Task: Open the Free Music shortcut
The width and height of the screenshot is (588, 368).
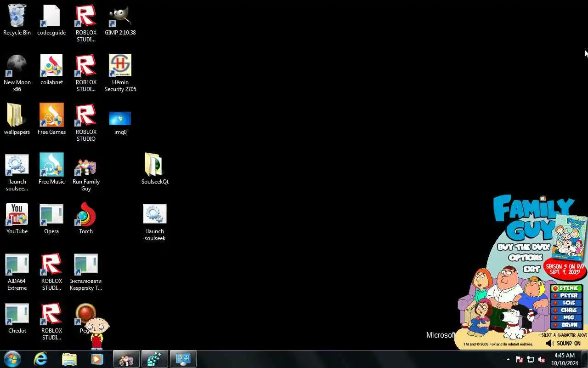Action: coord(51,169)
